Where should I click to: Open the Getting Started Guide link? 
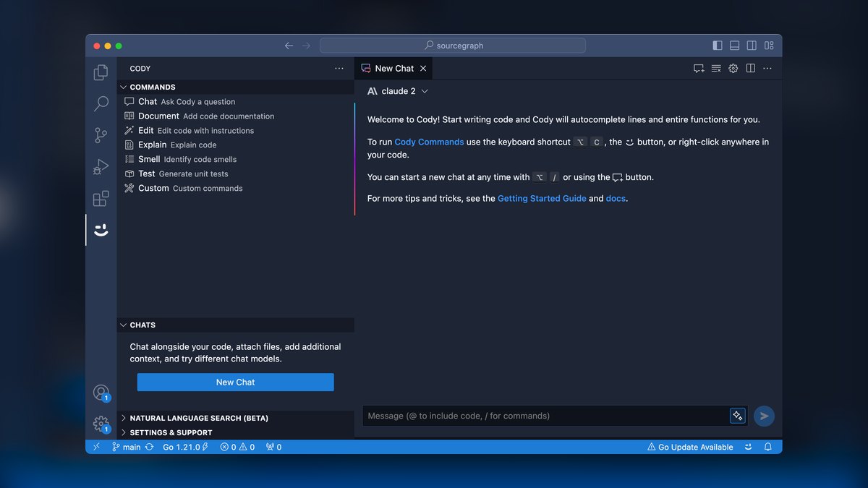click(542, 198)
